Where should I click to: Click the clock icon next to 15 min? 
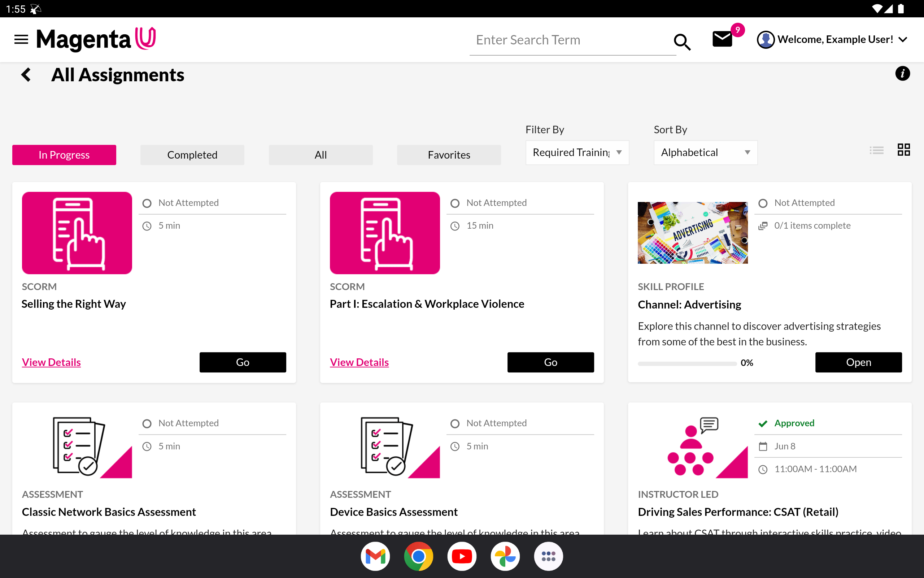[x=455, y=226]
